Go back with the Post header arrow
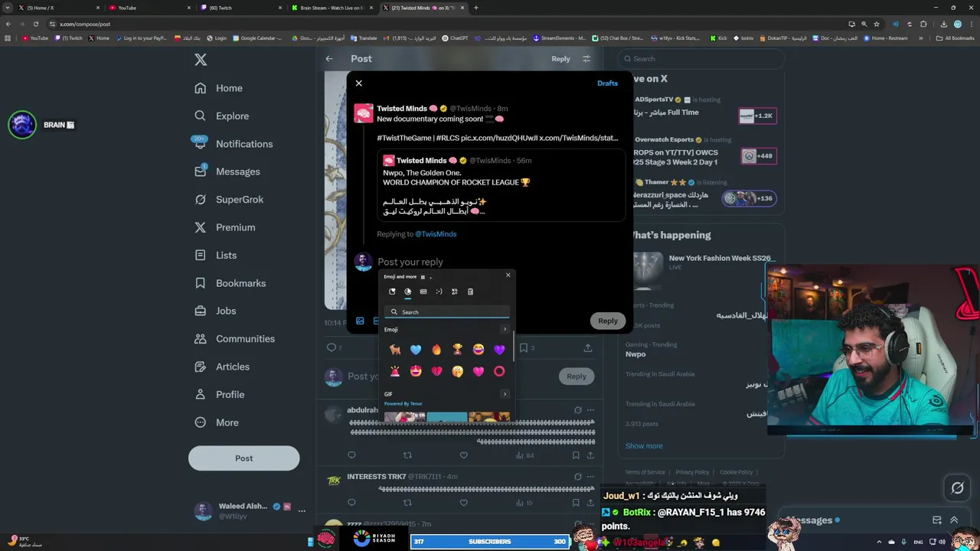Viewport: 980px width, 551px height. [329, 59]
